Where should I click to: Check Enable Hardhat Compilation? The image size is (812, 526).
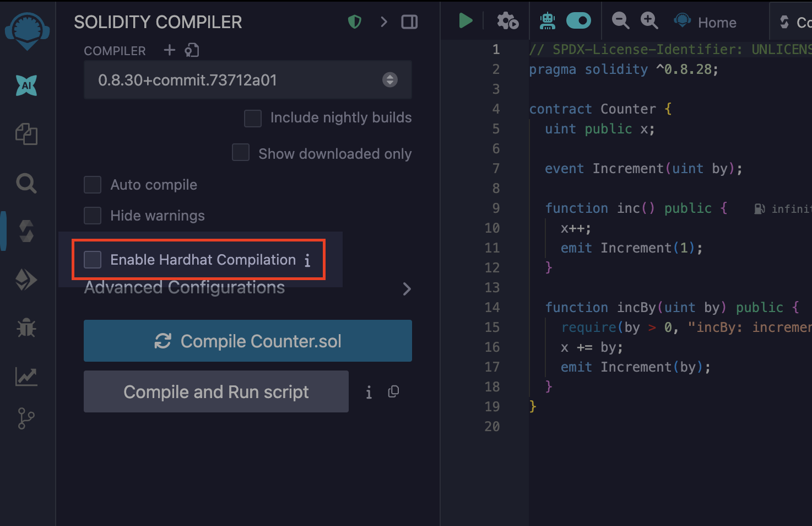(93, 260)
